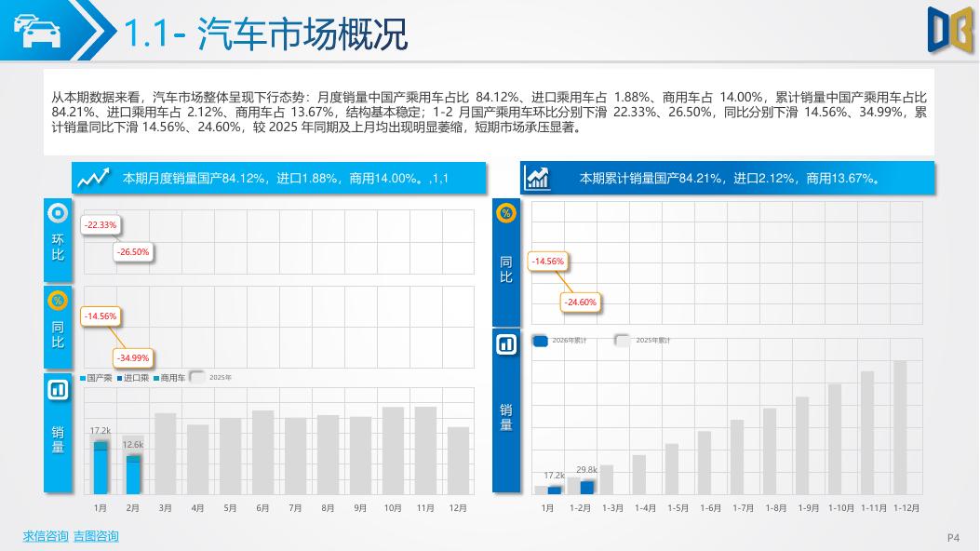Click the bar chart icon in the cumulative sales header
This screenshot has height=551, width=980.
[538, 178]
